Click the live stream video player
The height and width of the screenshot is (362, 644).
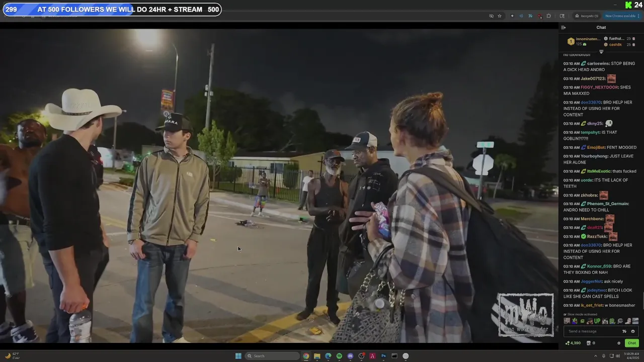279,186
